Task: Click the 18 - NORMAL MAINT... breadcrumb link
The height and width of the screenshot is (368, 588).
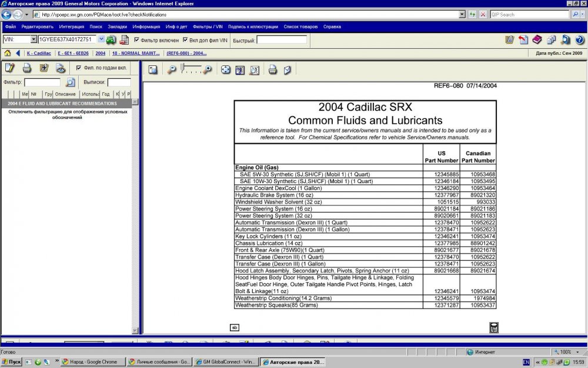Action: [x=136, y=53]
